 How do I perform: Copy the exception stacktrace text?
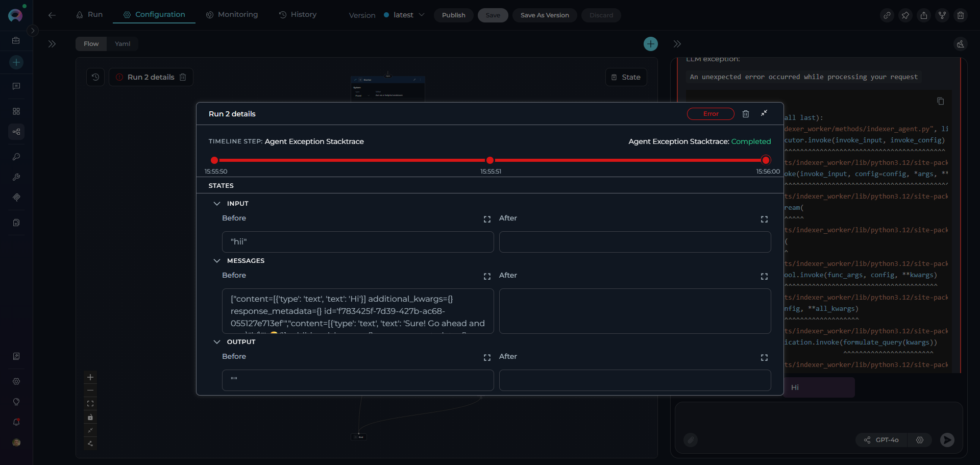(940, 101)
